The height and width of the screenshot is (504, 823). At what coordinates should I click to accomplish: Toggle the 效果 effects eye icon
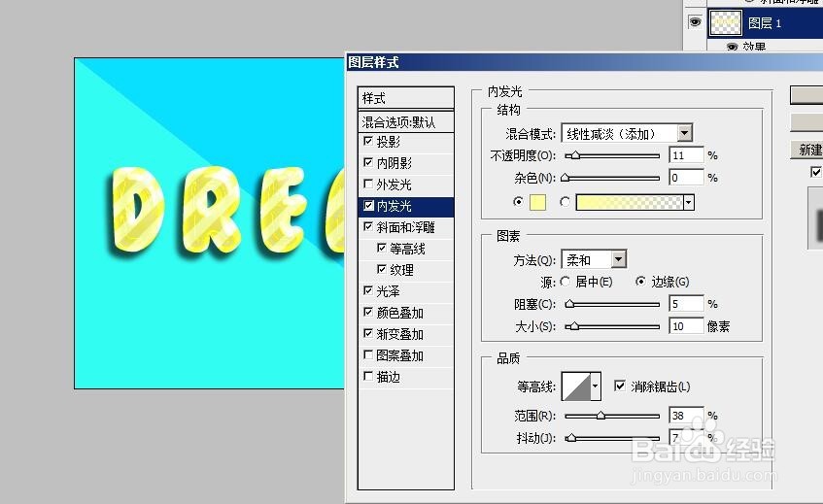(x=732, y=47)
